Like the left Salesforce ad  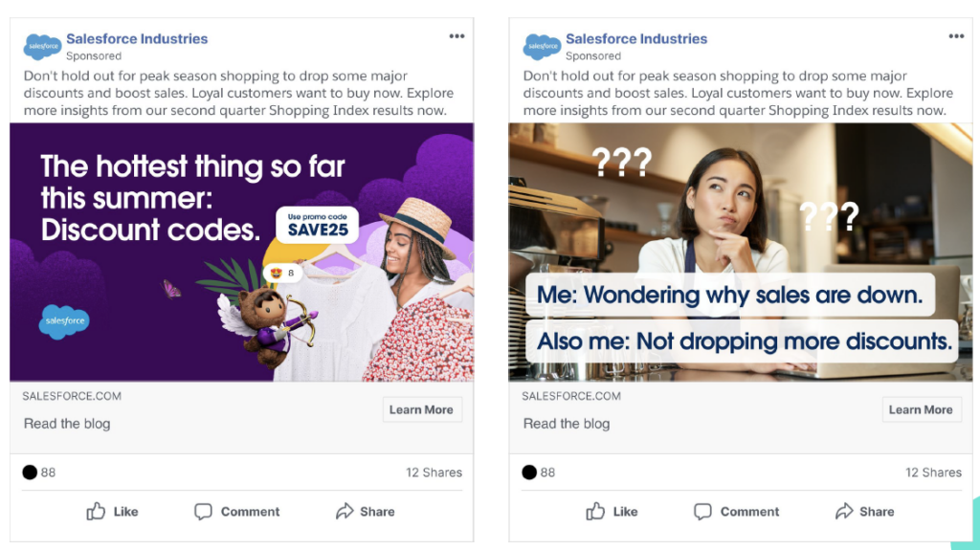pyautogui.click(x=113, y=511)
